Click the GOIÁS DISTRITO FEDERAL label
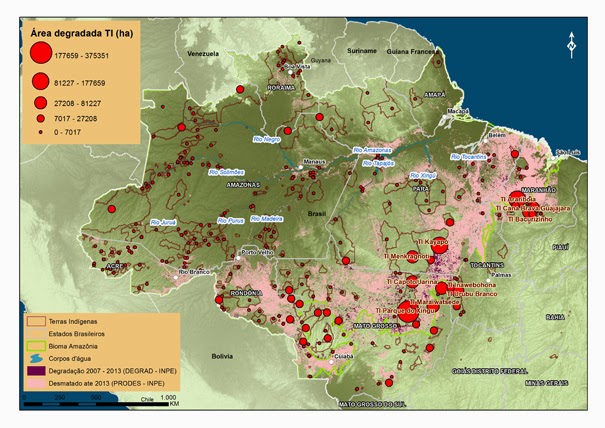605x428 pixels. (490, 371)
